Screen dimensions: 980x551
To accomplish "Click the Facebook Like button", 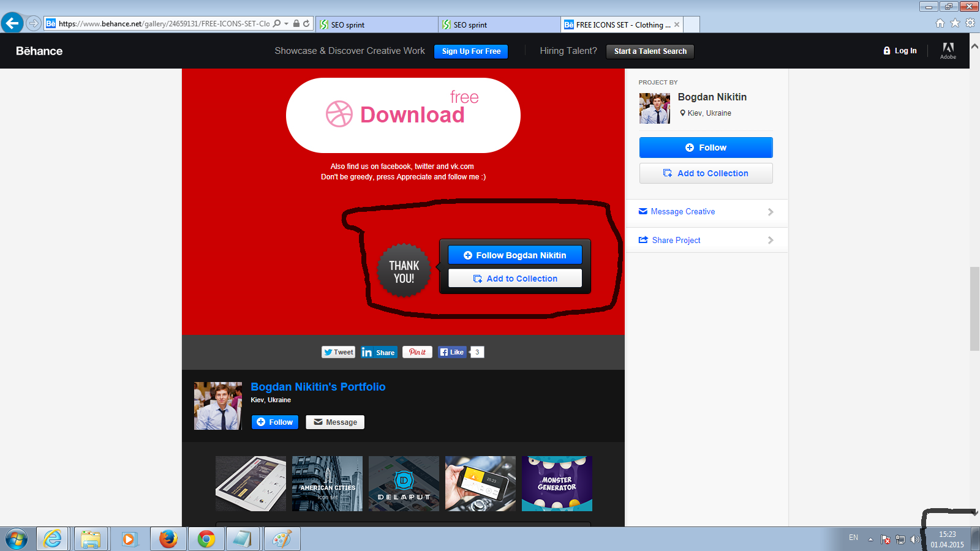I will 452,352.
